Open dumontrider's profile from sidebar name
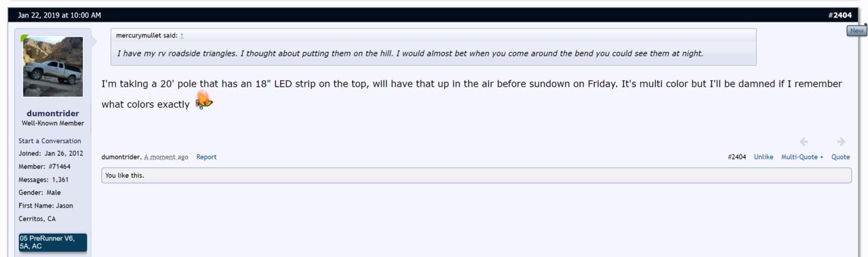Image resolution: width=868 pixels, height=257 pixels. click(53, 113)
